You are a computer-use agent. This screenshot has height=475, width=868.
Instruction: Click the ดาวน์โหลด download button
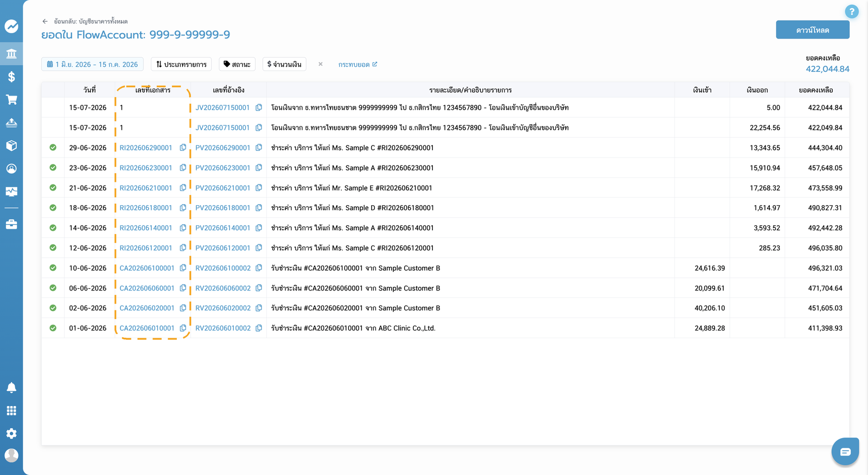tap(813, 30)
